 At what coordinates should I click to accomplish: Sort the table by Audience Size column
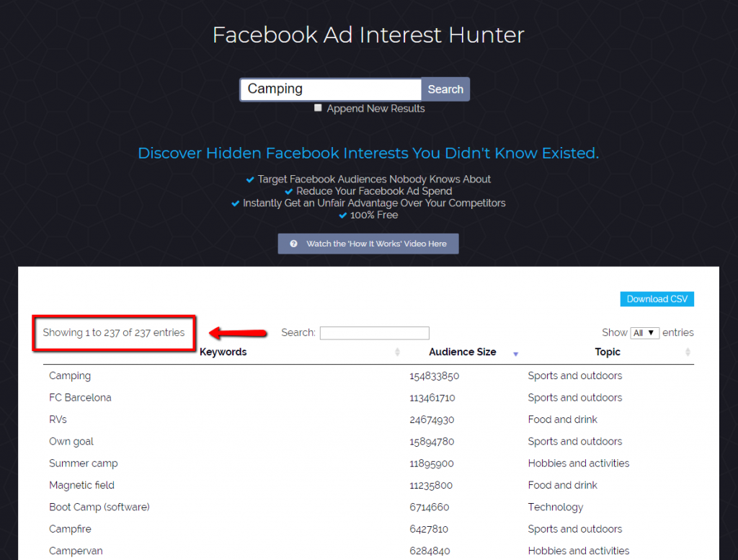pyautogui.click(x=463, y=352)
